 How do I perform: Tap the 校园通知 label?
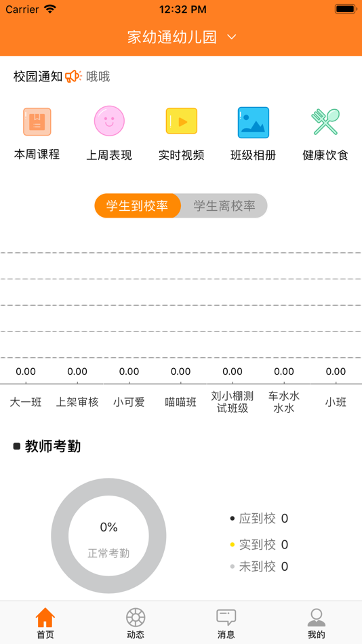38,77
